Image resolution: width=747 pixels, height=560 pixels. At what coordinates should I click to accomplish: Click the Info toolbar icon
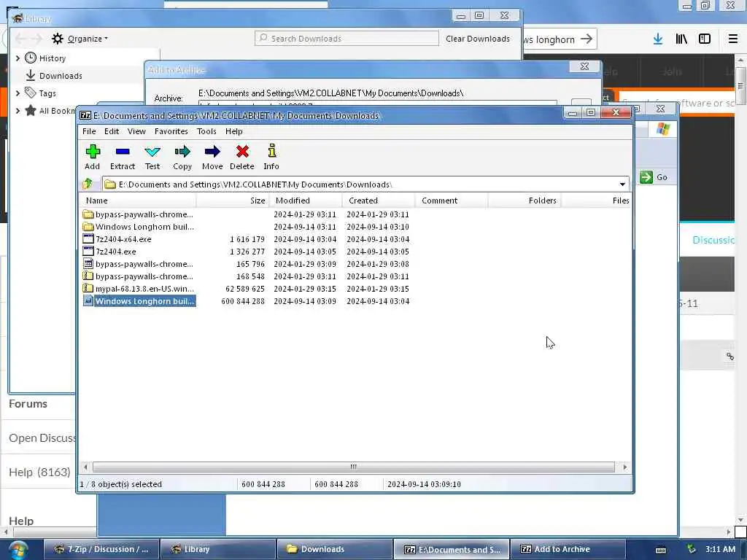pos(271,157)
